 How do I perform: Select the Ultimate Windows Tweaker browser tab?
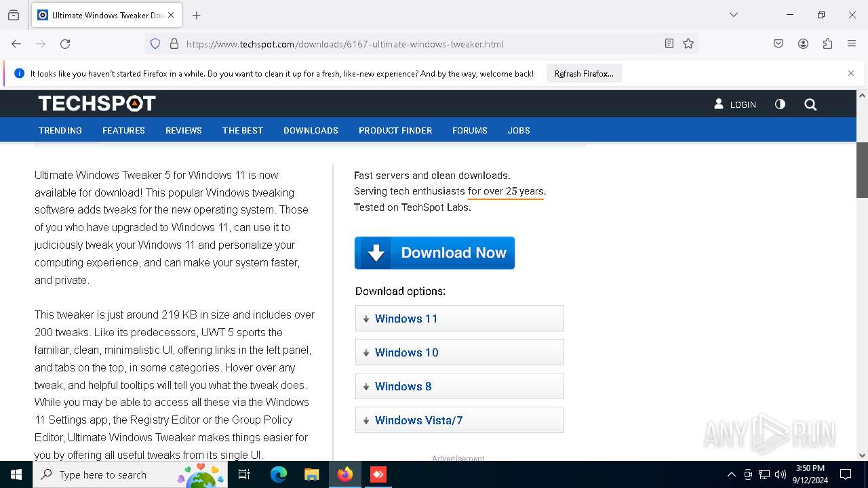pos(107,15)
